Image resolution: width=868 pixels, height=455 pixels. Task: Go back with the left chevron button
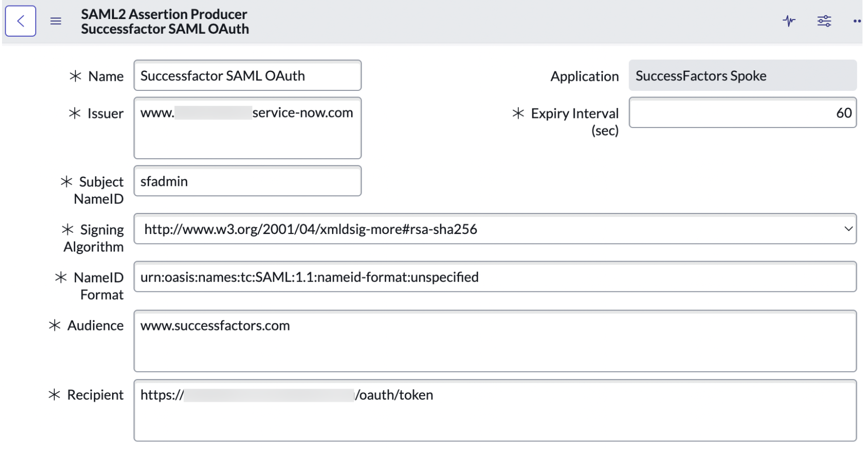(21, 21)
